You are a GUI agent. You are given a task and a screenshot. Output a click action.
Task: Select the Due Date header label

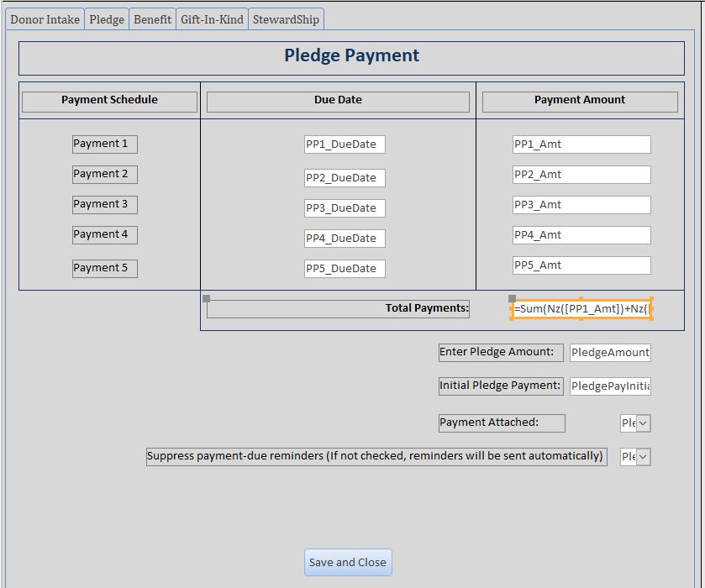[338, 102]
